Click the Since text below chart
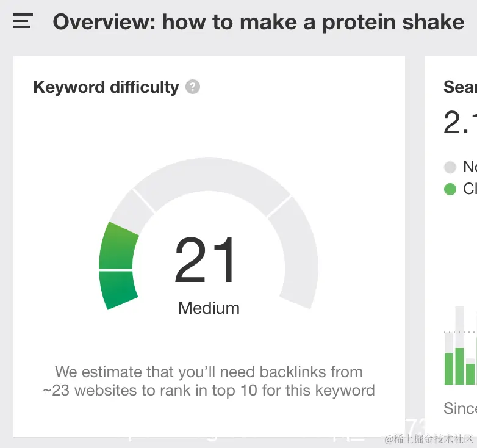Screen dimensions: 477x448 coord(460,408)
